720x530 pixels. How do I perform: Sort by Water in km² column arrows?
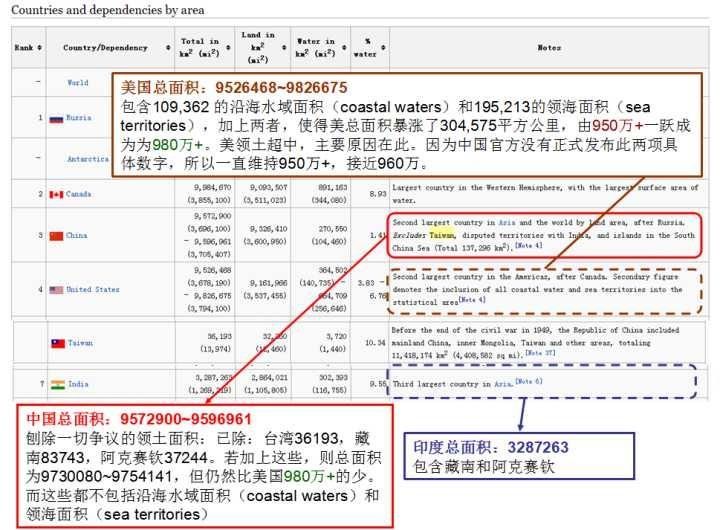point(344,48)
